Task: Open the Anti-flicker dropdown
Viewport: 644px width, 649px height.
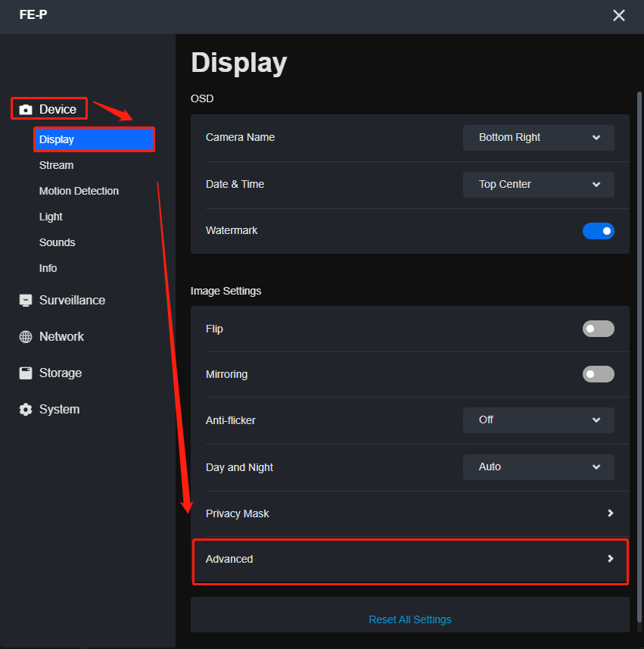Action: coord(538,420)
